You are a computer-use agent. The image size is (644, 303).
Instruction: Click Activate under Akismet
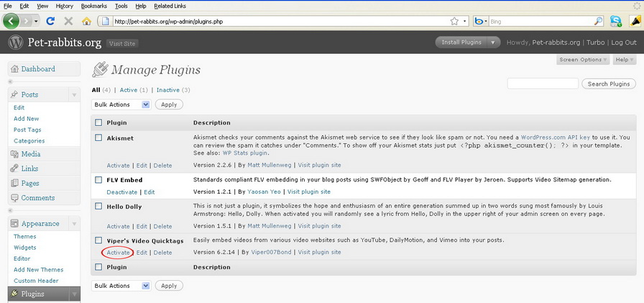[x=119, y=166]
